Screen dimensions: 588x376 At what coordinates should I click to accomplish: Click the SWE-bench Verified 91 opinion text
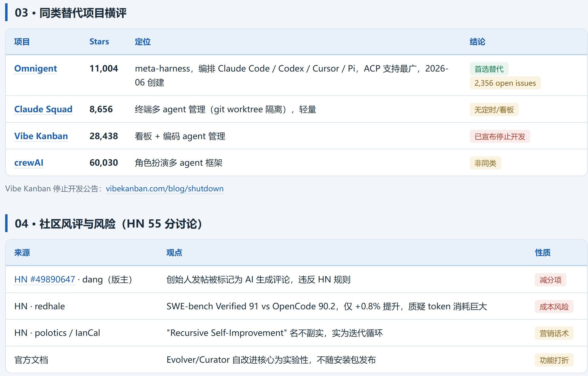(x=327, y=306)
